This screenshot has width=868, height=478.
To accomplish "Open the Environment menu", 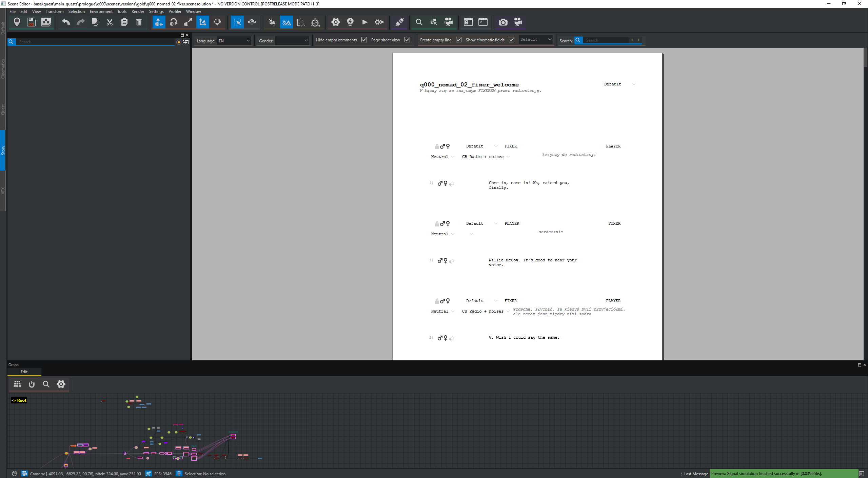I will point(101,12).
